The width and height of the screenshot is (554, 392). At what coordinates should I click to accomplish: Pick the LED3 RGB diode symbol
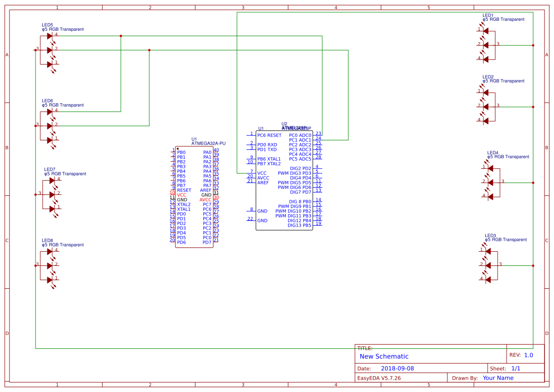488,265
